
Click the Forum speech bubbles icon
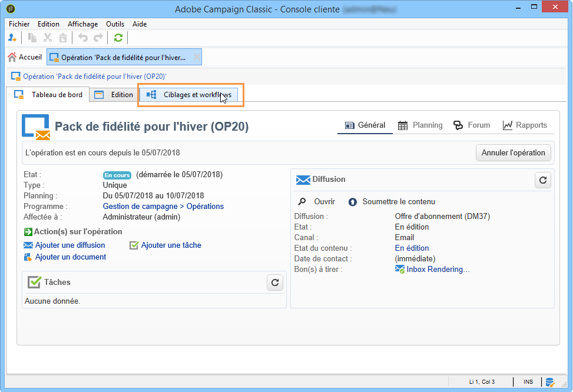(458, 125)
